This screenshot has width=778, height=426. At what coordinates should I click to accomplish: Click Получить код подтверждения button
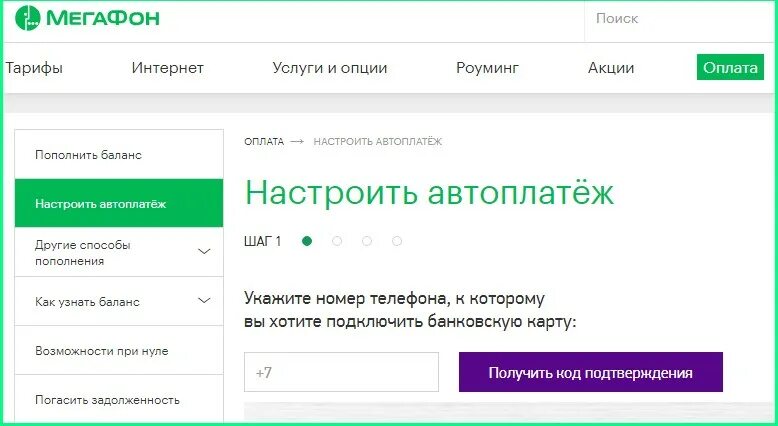(590, 372)
